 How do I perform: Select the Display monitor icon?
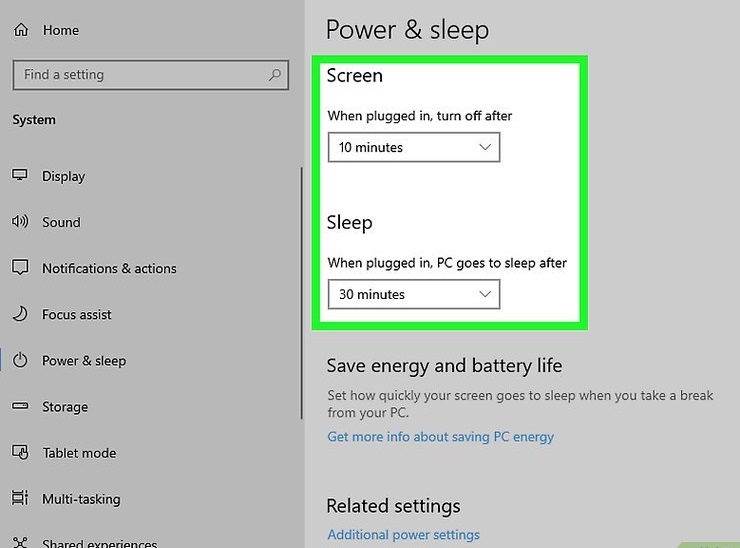pos(20,175)
